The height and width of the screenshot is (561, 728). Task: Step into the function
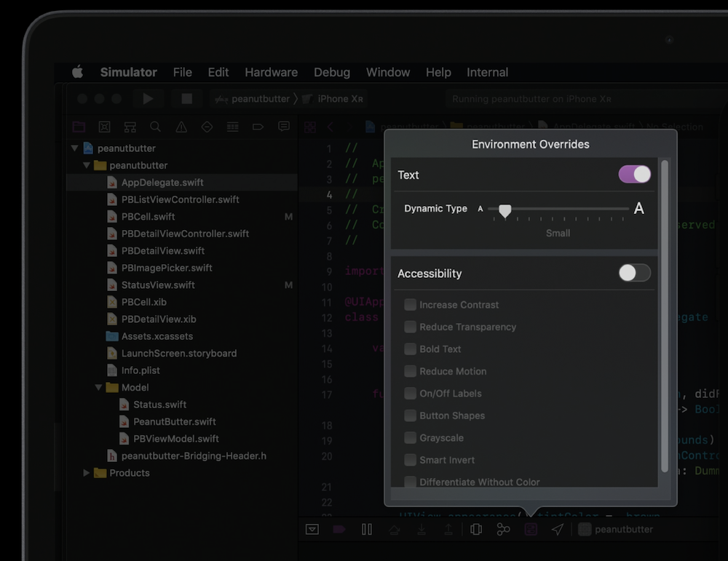point(422,530)
